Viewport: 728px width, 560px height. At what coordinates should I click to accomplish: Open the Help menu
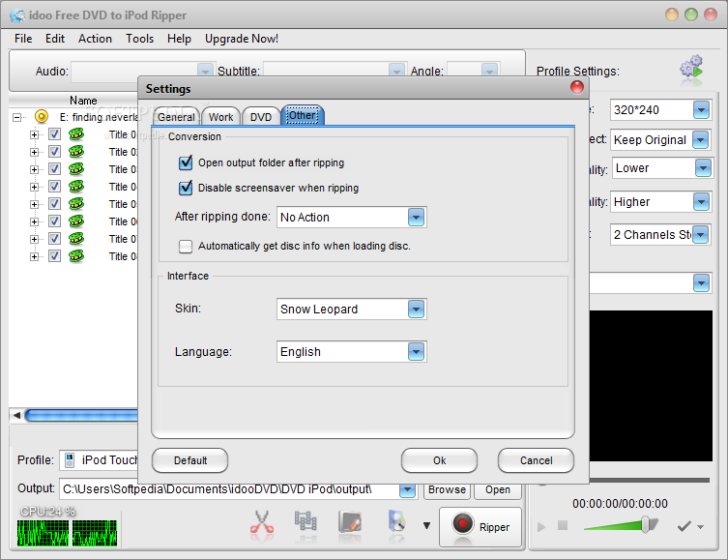pos(179,39)
